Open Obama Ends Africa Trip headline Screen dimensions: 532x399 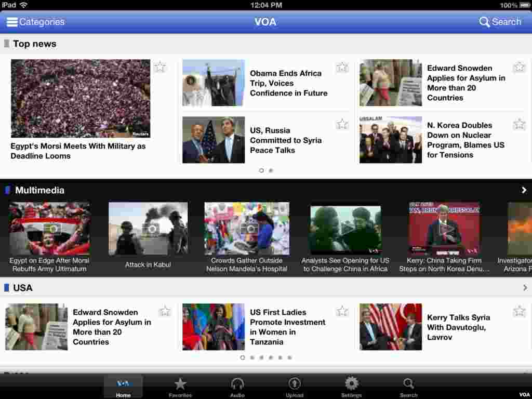tap(289, 83)
